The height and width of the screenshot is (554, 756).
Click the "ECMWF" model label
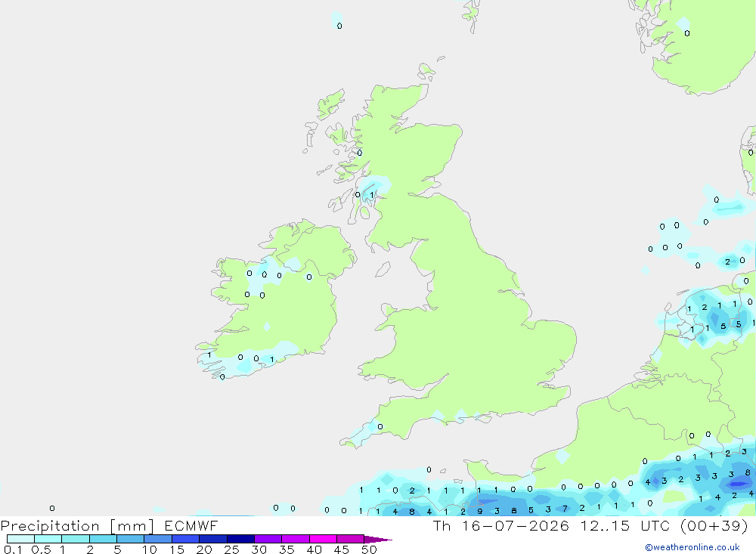click(191, 525)
